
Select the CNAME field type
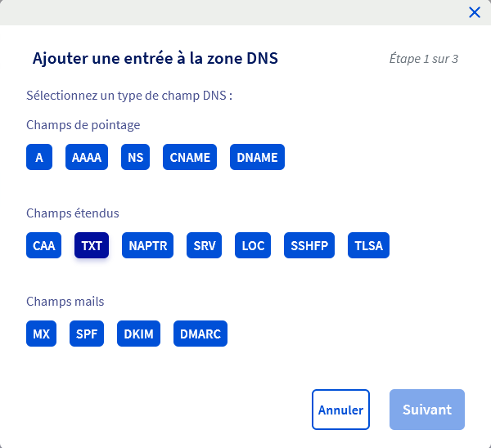pyautogui.click(x=191, y=157)
